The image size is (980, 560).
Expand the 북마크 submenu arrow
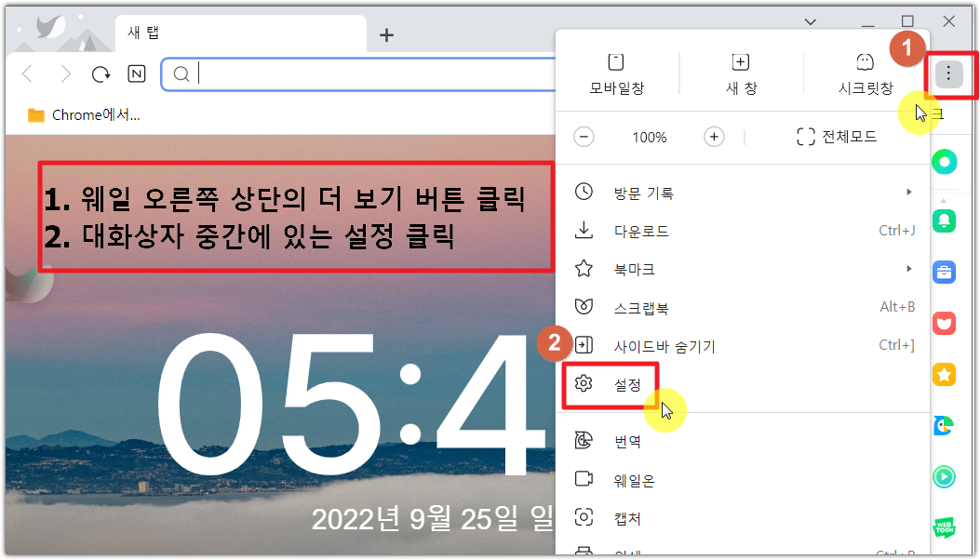pyautogui.click(x=909, y=269)
